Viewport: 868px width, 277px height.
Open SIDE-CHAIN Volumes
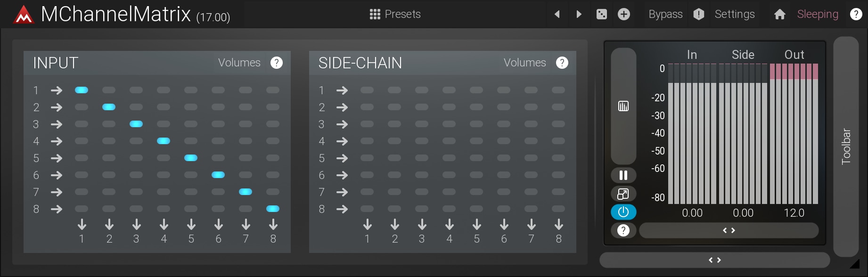[x=524, y=63]
